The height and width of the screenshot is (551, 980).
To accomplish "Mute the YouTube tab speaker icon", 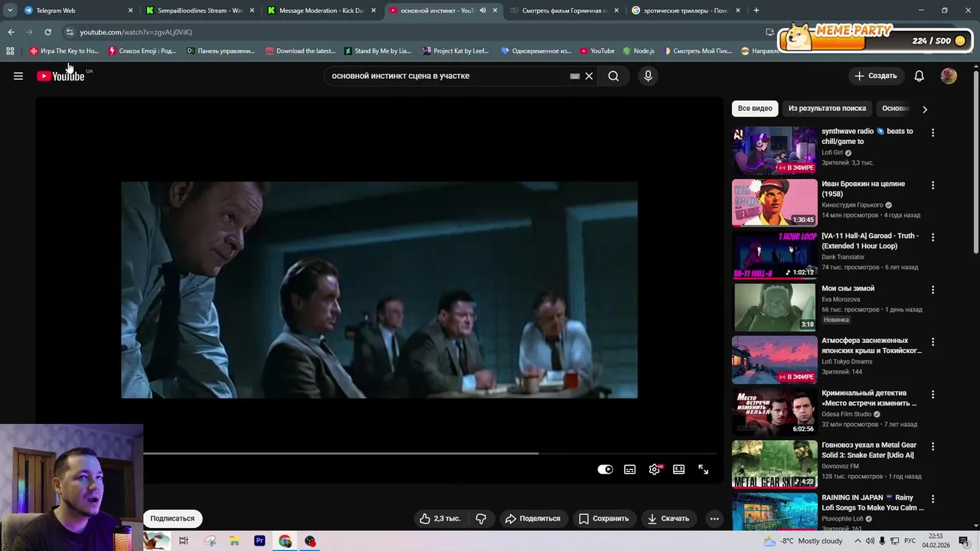I will pos(482,11).
